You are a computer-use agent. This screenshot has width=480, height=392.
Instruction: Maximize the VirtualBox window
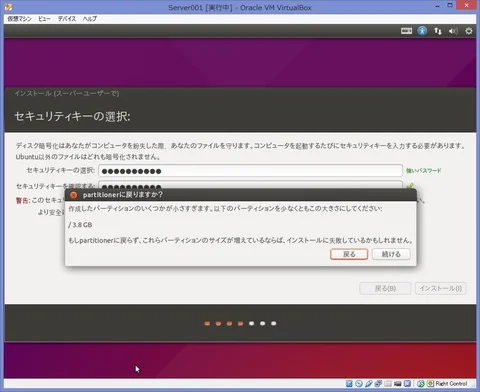coord(450,5)
